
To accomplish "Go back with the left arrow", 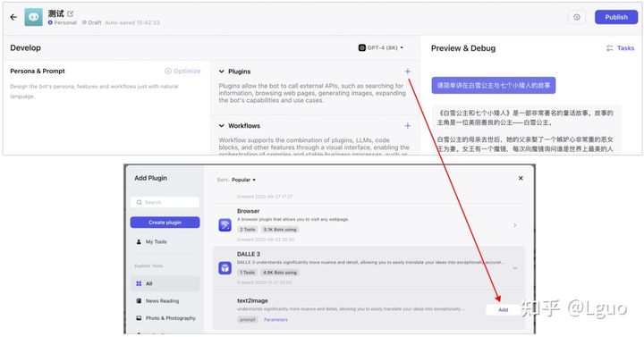I will click(x=13, y=17).
